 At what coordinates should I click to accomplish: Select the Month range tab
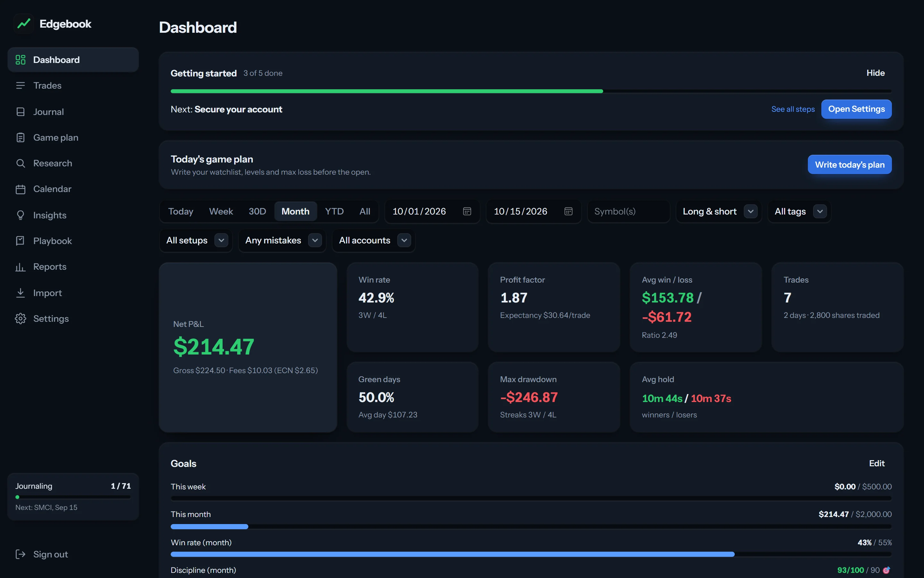(x=295, y=211)
